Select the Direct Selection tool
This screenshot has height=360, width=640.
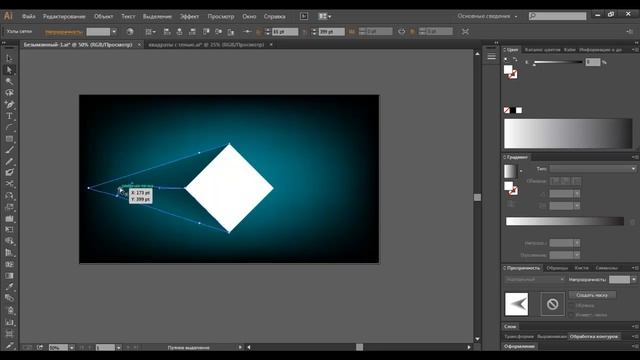click(x=9, y=70)
